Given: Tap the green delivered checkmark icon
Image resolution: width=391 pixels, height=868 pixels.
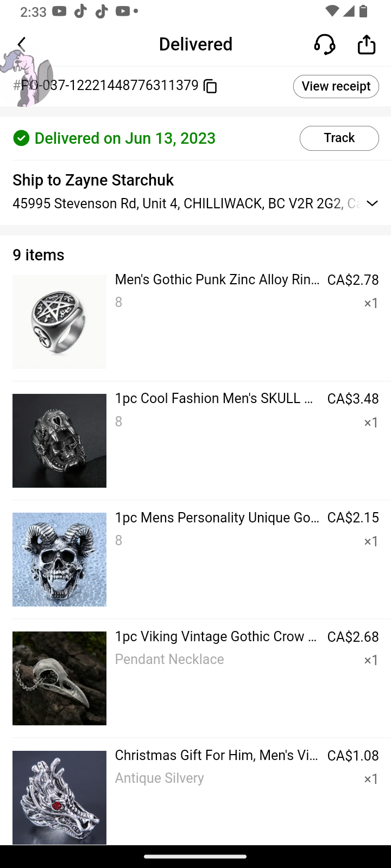Looking at the screenshot, I should click(x=21, y=138).
